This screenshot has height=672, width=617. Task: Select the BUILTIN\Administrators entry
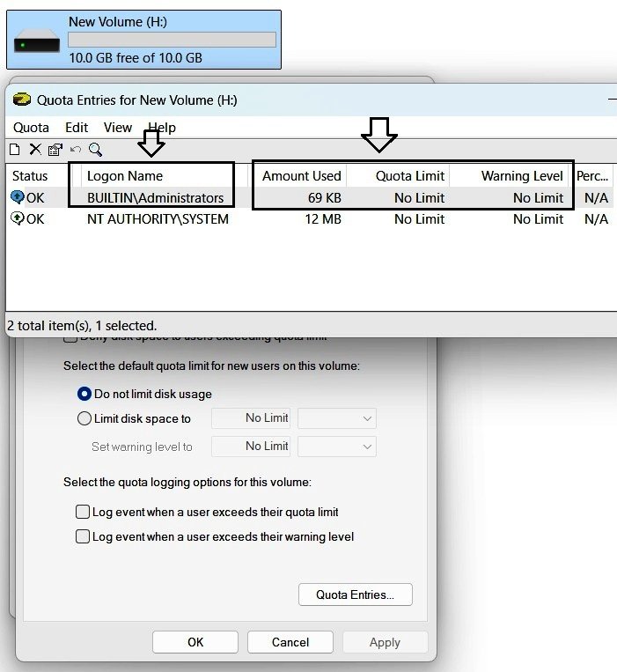pyautogui.click(x=156, y=197)
